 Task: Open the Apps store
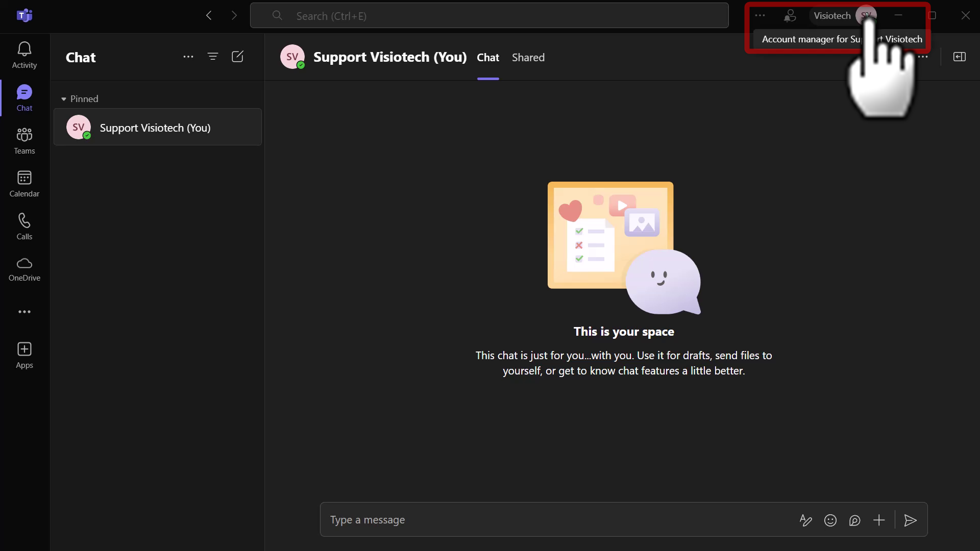[x=24, y=356]
